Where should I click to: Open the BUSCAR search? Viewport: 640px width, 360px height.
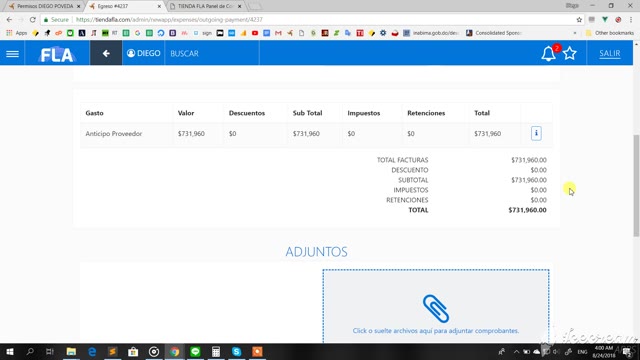tap(184, 53)
